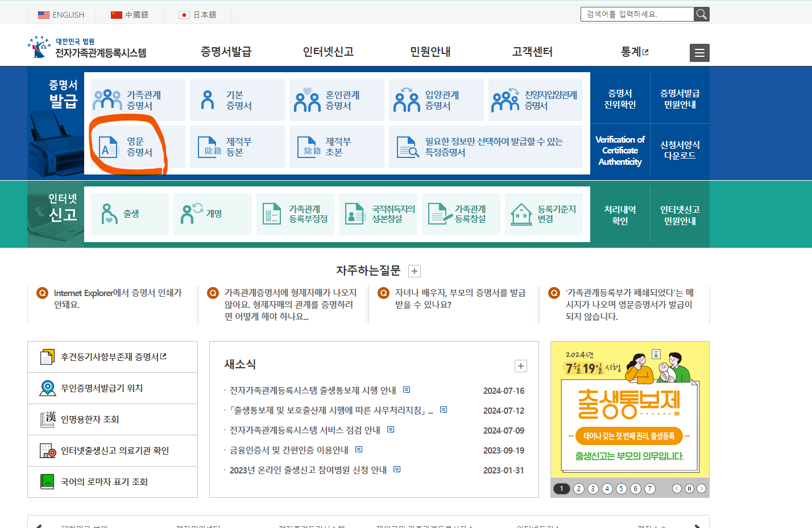
Task: Open the 민원안내 menu
Action: [x=429, y=51]
